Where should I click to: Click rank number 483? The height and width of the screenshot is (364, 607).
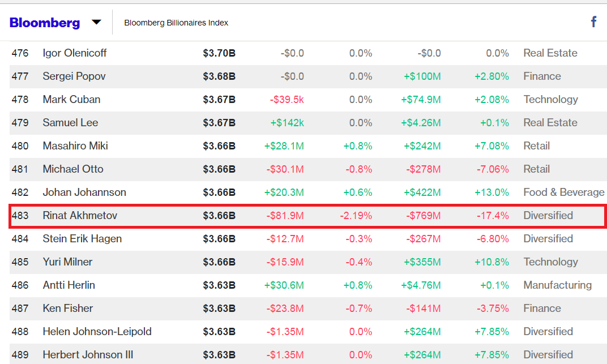(20, 216)
